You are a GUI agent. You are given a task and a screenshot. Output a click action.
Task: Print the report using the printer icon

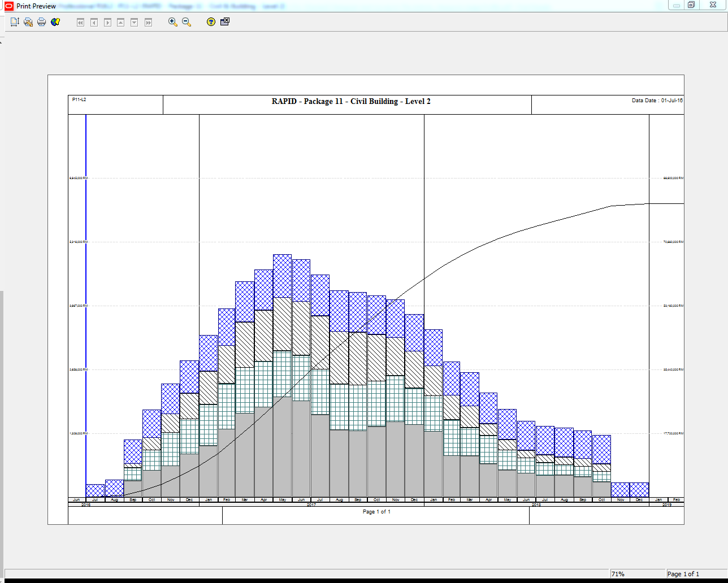[x=42, y=22]
